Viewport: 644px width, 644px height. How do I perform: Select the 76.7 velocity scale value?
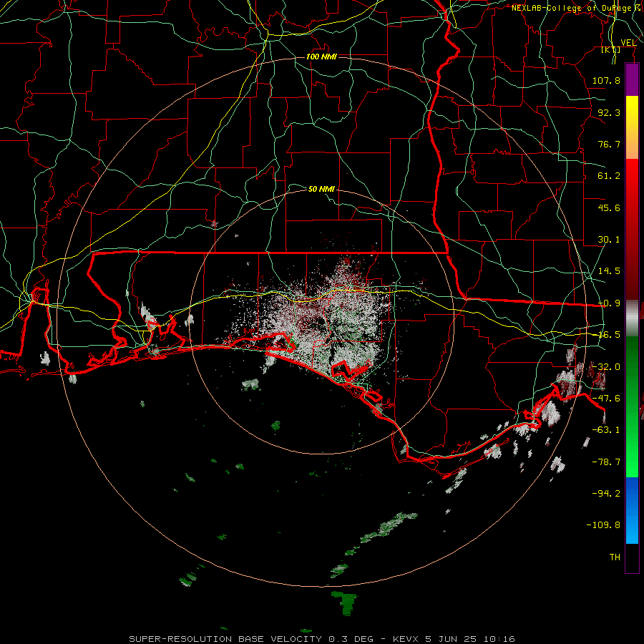pyautogui.click(x=609, y=144)
